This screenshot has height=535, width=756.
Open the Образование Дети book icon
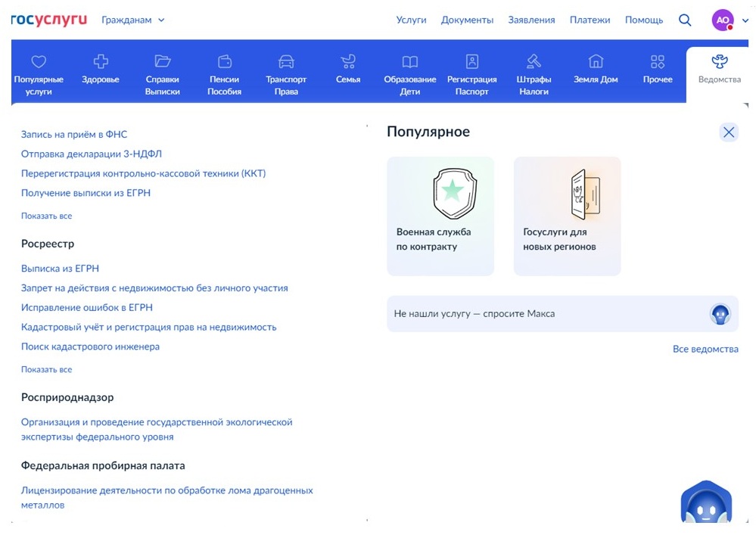click(410, 62)
